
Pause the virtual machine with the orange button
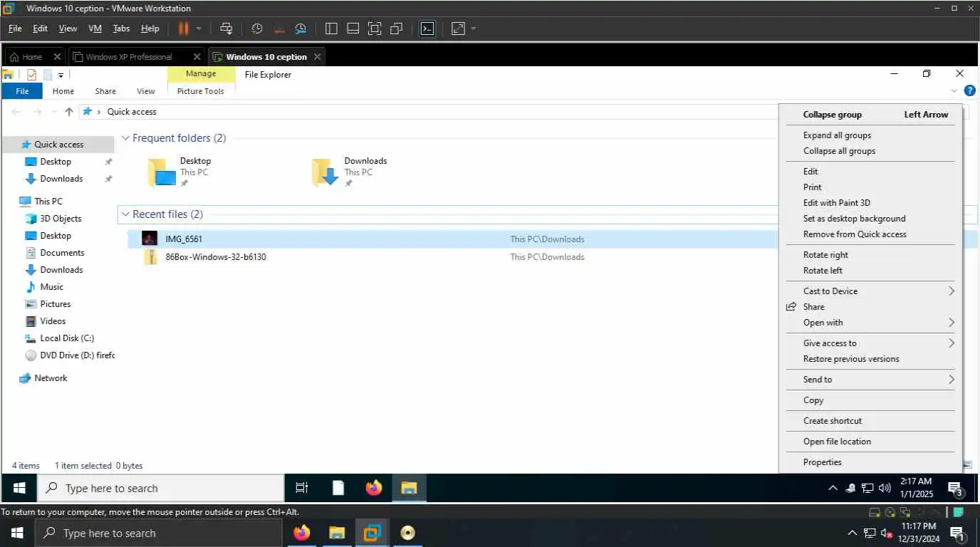tap(183, 28)
